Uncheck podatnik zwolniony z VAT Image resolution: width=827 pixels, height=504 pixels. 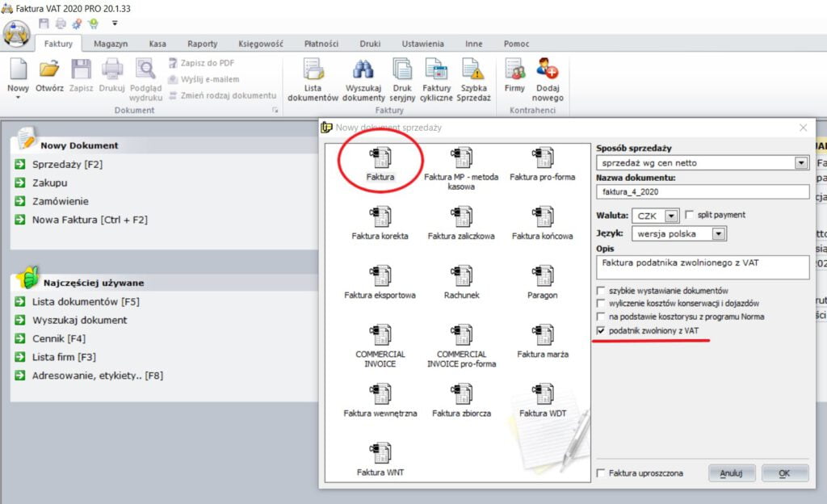click(x=601, y=330)
